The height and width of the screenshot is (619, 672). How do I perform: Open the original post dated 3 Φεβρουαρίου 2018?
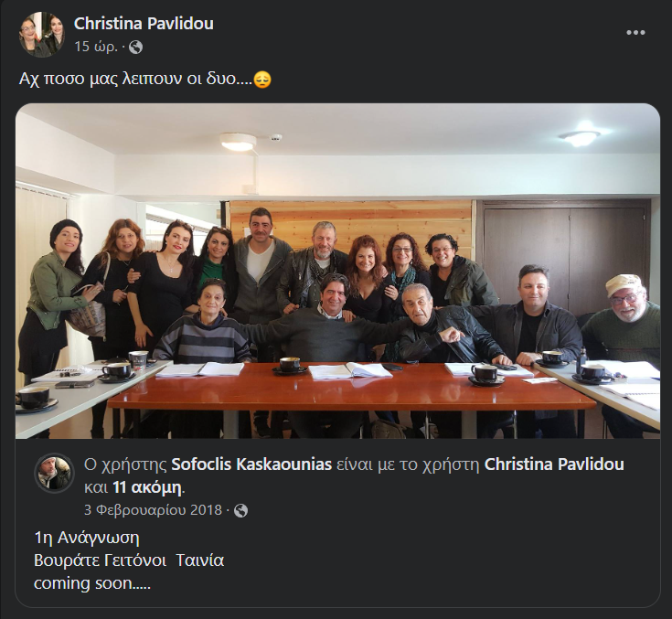(153, 510)
